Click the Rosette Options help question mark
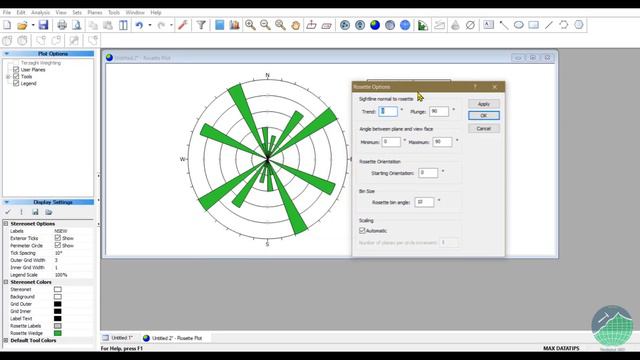 pos(475,87)
